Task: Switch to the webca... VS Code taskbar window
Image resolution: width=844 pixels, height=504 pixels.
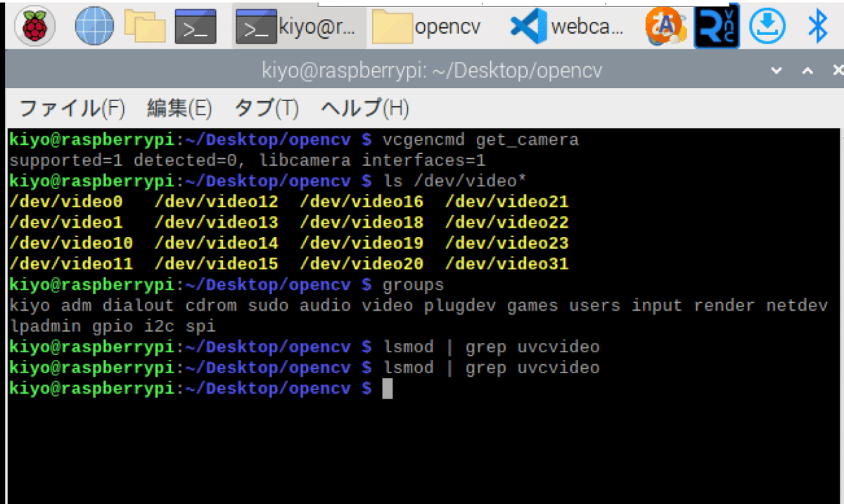Action: coord(567,27)
